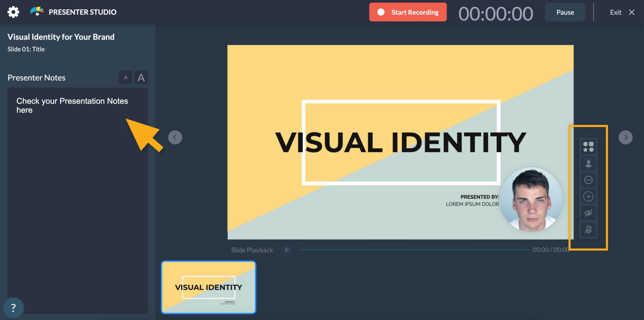Zoom in the webcam with plus icon
This screenshot has width=644, height=320.
[588, 197]
